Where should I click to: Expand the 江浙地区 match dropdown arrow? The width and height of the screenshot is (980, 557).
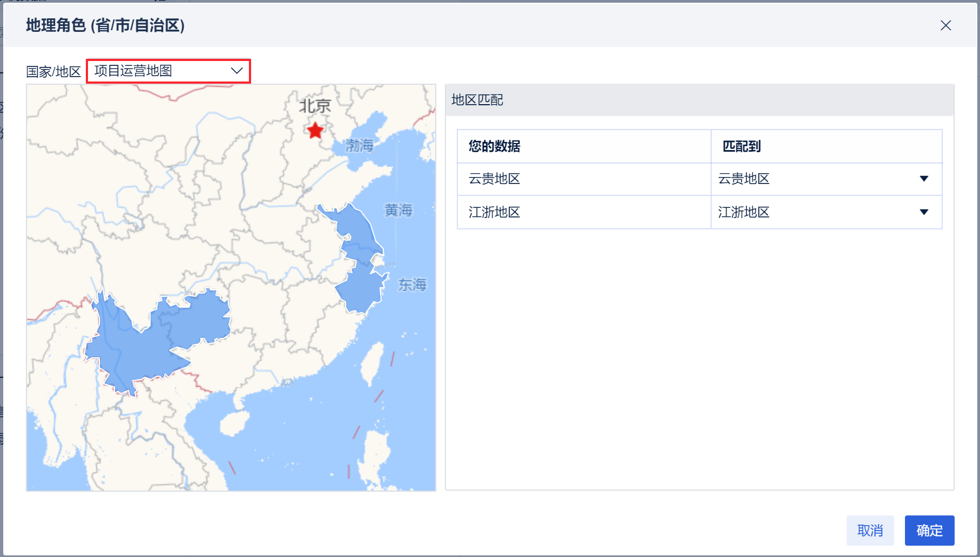924,212
